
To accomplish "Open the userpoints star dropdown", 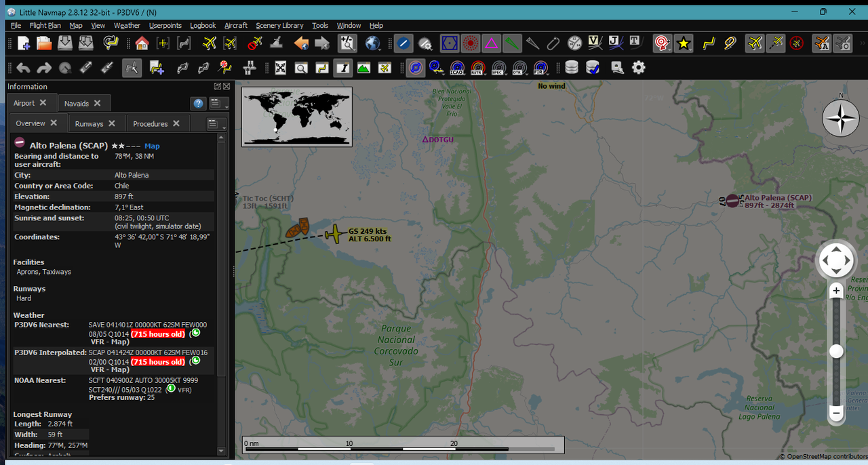I will point(684,44).
